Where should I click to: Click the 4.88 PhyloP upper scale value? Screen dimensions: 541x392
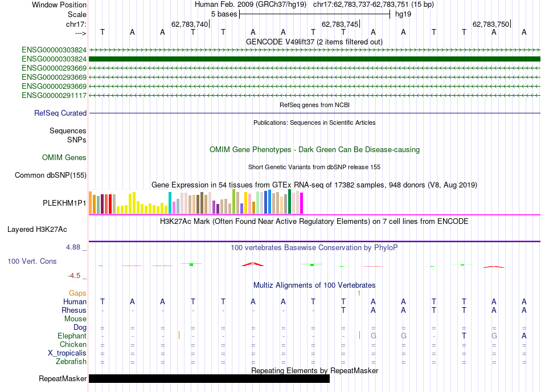(x=73, y=247)
